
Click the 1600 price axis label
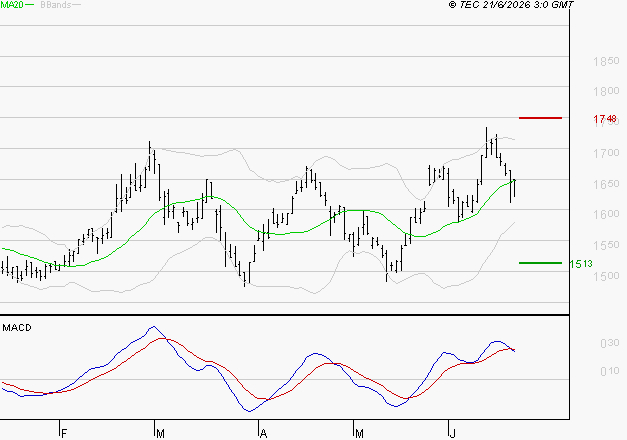click(x=606, y=214)
